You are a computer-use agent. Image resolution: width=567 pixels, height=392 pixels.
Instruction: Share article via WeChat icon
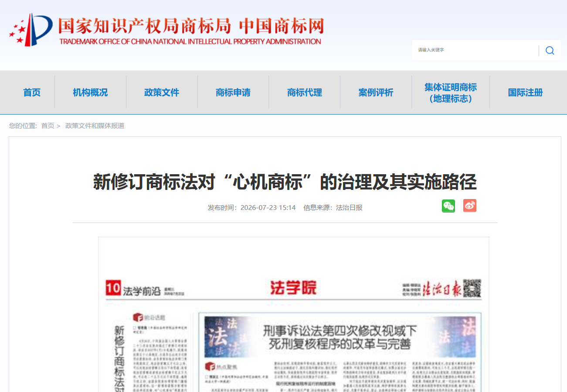coord(448,206)
